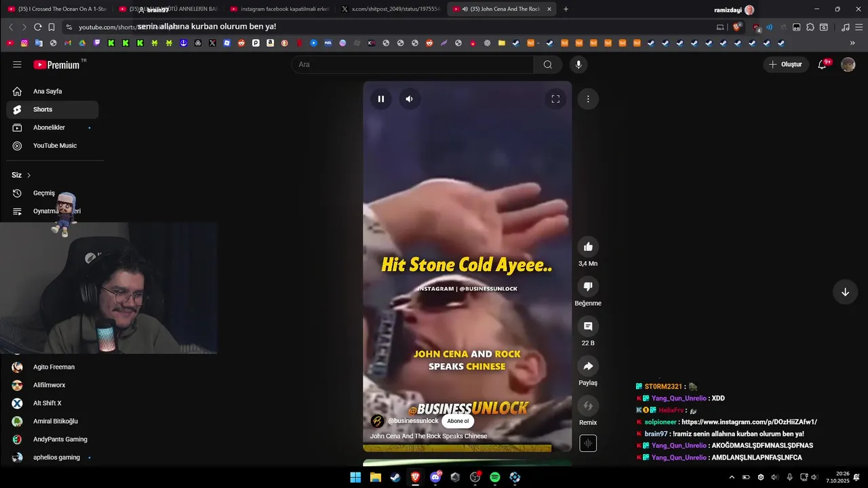Open Ana Sayfa in the sidebar
The width and height of the screenshot is (868, 488).
[52, 91]
